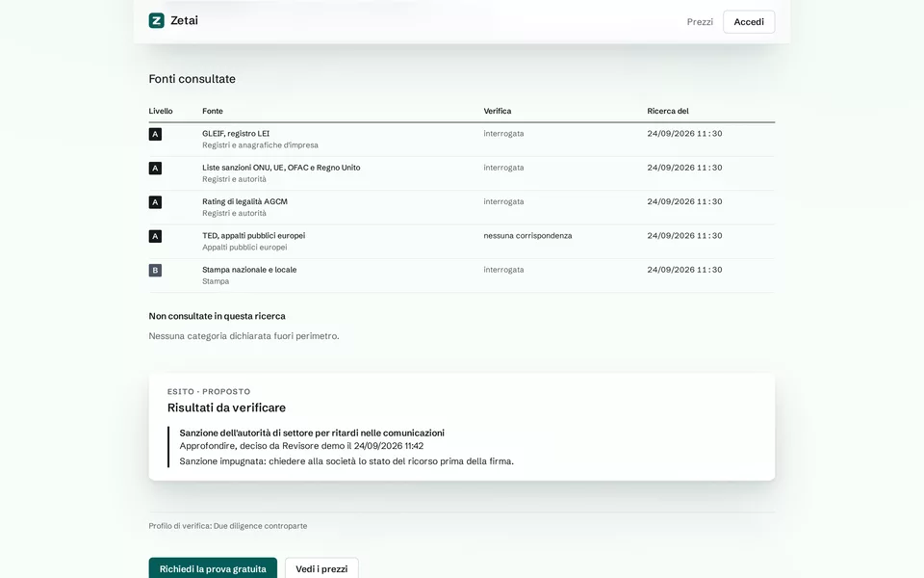Click "Richiedi la prova gratuita" button
The height and width of the screenshot is (578, 924).
(213, 568)
